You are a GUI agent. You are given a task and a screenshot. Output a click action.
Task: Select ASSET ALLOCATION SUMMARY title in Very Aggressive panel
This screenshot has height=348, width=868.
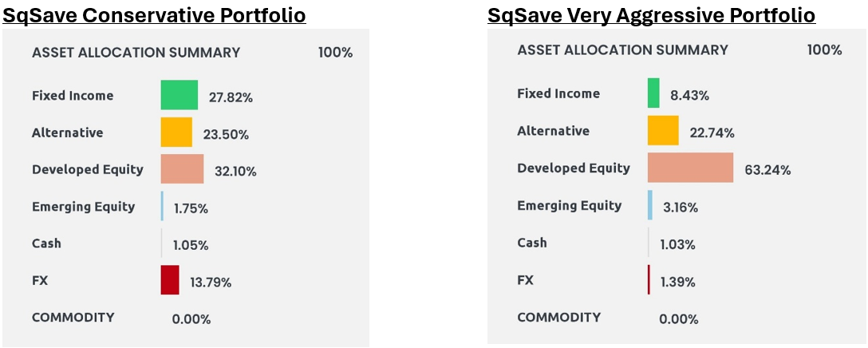coord(623,49)
